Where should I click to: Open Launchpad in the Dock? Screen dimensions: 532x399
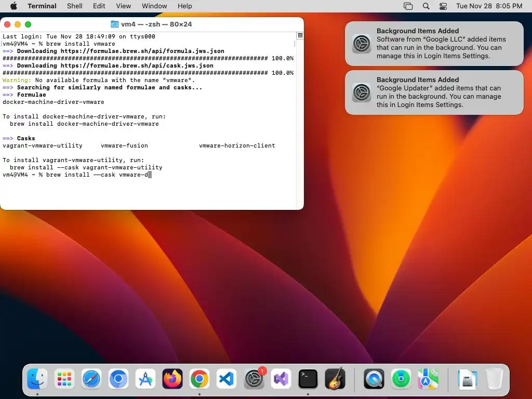[x=64, y=379]
